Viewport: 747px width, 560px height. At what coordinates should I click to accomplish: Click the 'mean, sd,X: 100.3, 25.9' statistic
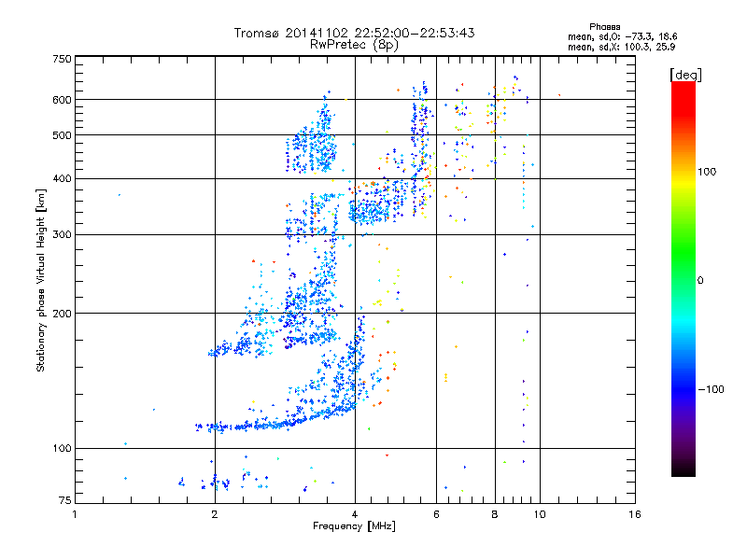pyautogui.click(x=621, y=47)
